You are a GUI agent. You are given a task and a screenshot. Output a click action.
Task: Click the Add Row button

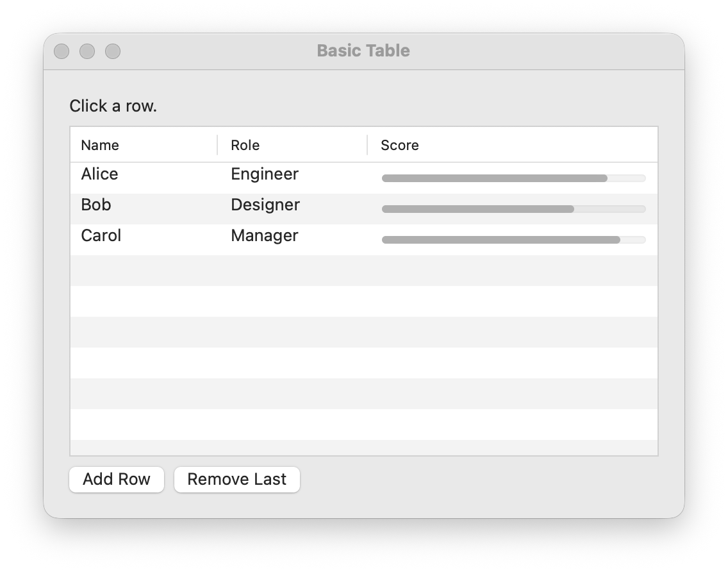point(116,479)
